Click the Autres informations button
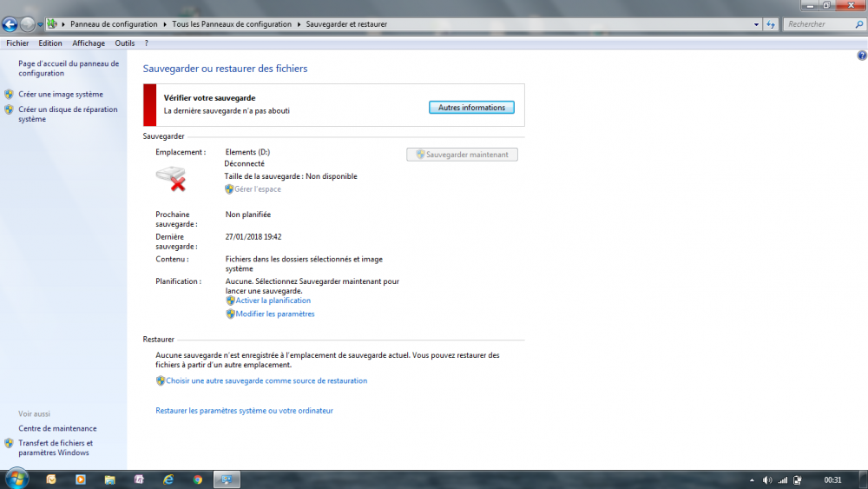The height and width of the screenshot is (489, 868). click(x=471, y=108)
